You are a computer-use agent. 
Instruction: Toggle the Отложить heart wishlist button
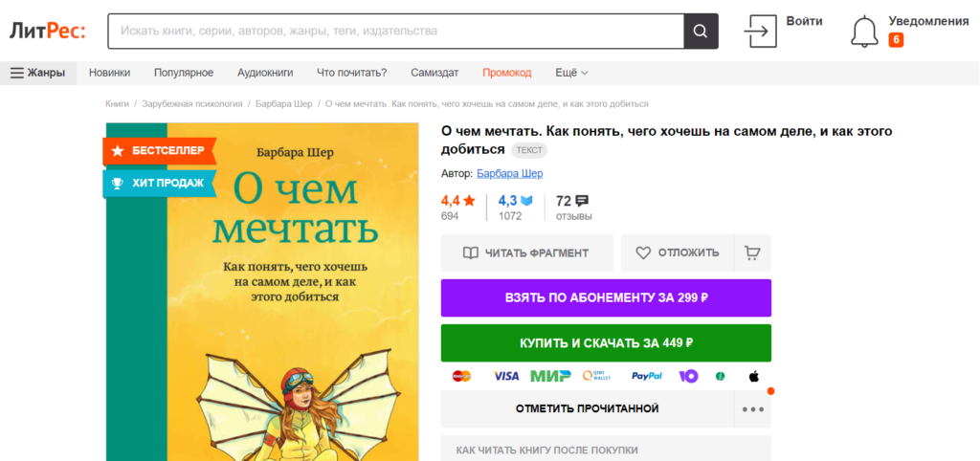coord(677,252)
